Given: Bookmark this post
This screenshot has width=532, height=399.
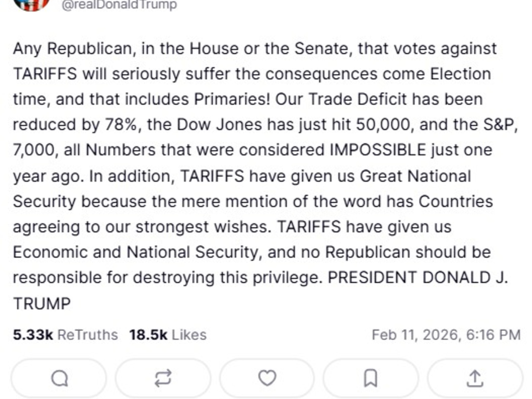Looking at the screenshot, I should (371, 378).
